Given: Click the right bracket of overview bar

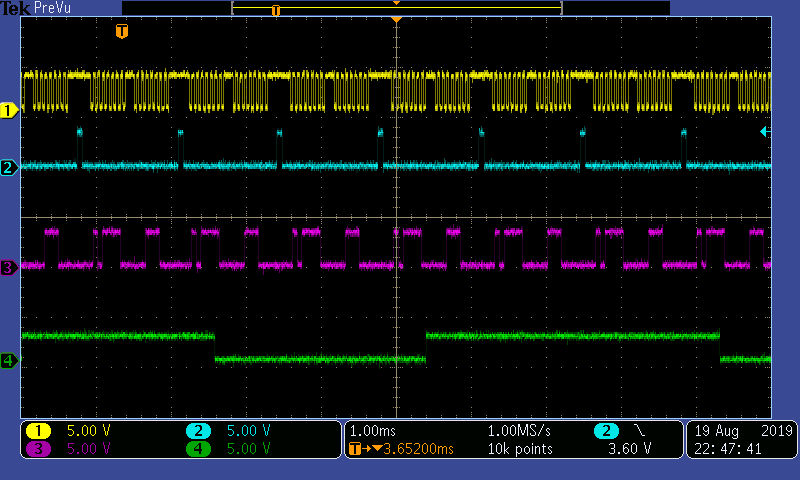Looking at the screenshot, I should click(561, 8).
